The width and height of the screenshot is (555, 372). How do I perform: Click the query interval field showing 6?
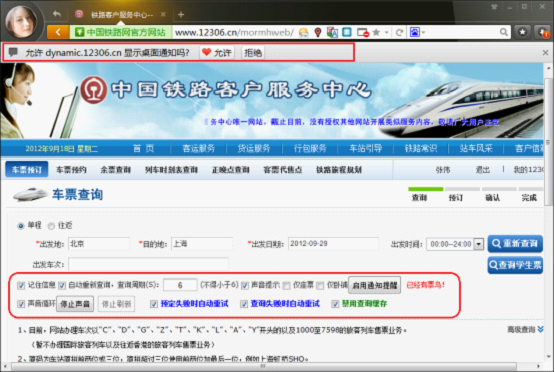(180, 285)
